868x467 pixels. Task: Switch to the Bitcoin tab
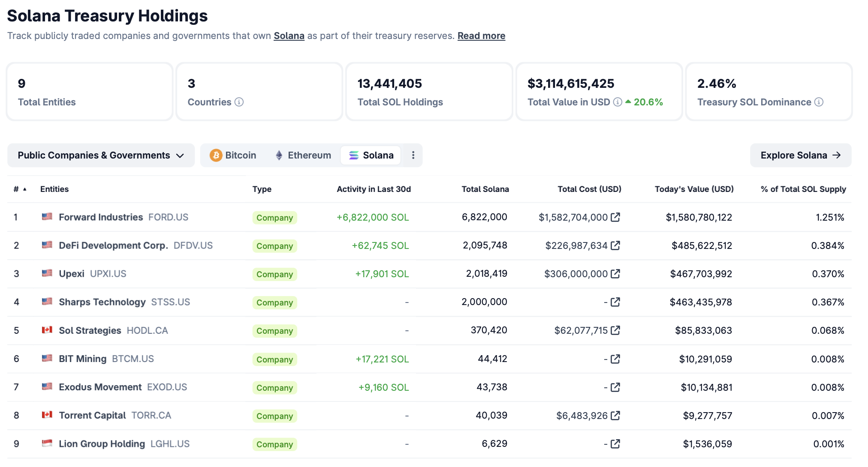click(x=233, y=155)
